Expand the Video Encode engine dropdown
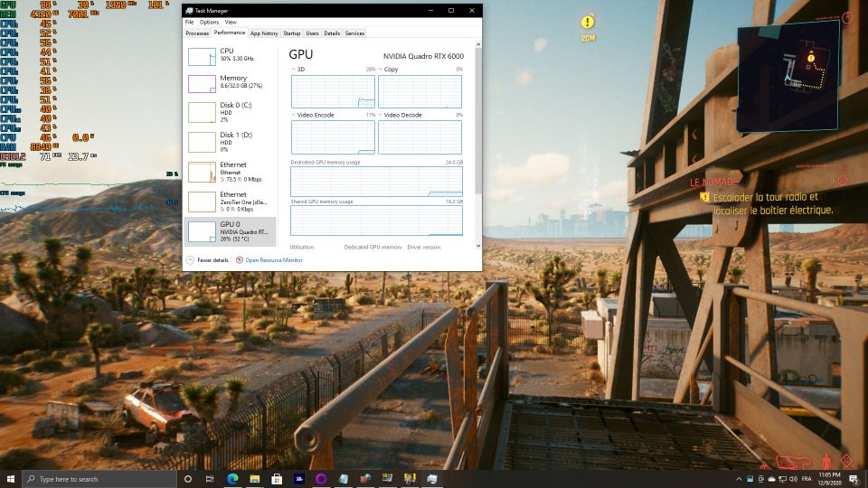Screen dimensions: 868x488 [x=313, y=115]
